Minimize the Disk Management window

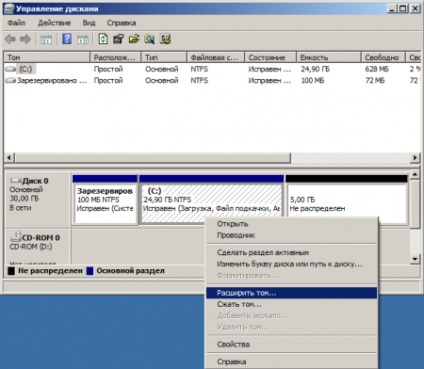392,9
